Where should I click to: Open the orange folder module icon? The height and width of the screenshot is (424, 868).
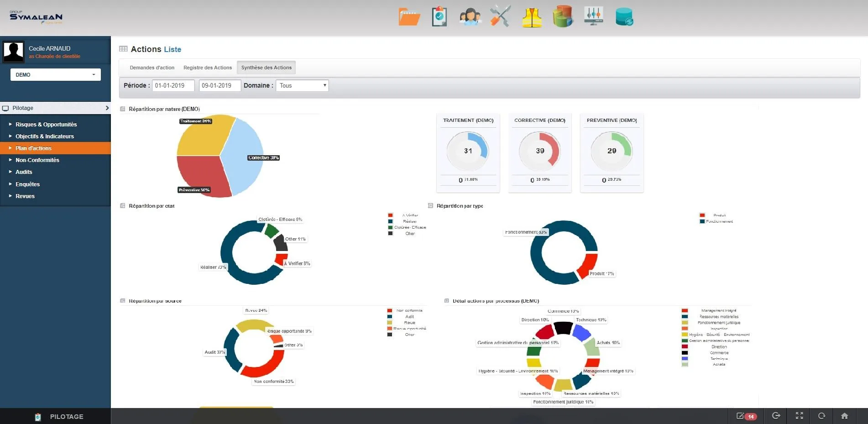tap(409, 17)
